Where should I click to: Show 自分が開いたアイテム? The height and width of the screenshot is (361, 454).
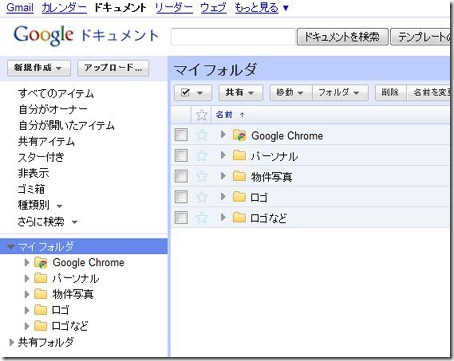[67, 125]
